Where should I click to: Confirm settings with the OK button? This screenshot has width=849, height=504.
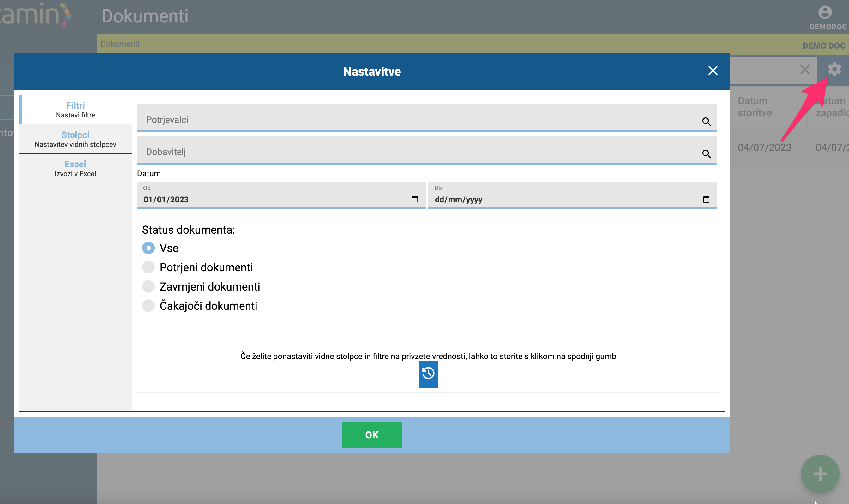tap(372, 435)
